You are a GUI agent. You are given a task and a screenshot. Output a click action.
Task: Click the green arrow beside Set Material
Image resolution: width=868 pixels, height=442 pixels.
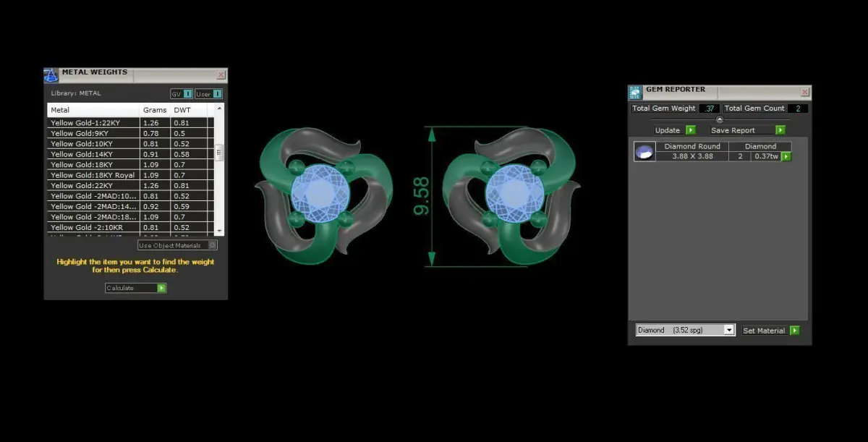click(795, 331)
